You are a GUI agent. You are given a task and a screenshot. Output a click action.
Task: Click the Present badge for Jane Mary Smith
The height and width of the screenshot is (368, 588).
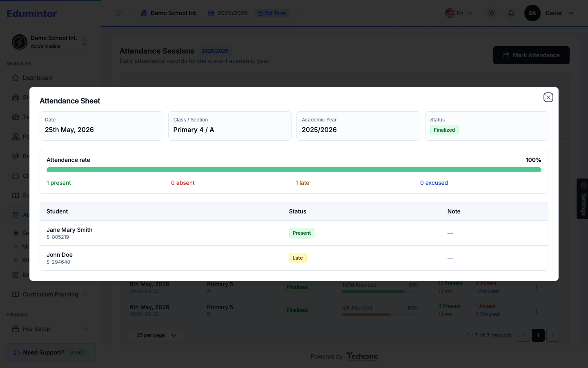point(302,233)
